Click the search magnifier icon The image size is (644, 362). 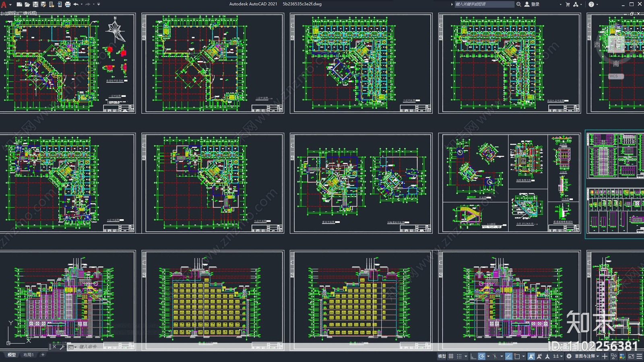[x=519, y=4]
